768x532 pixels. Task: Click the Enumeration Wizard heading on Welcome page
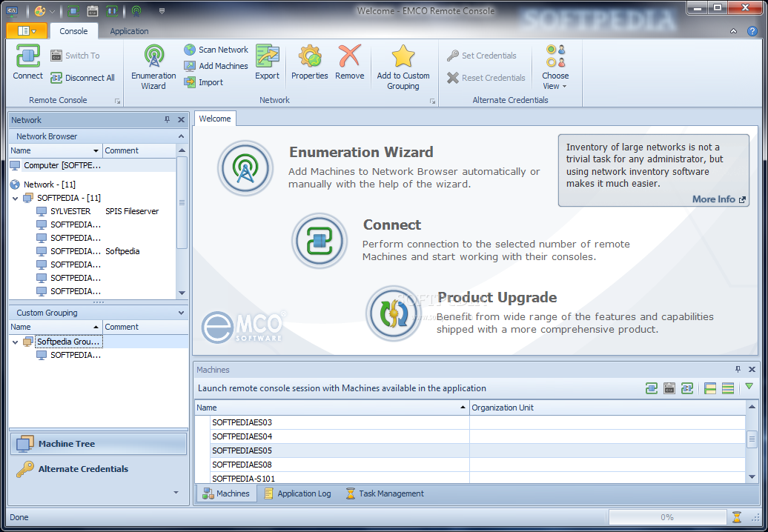[x=361, y=152]
